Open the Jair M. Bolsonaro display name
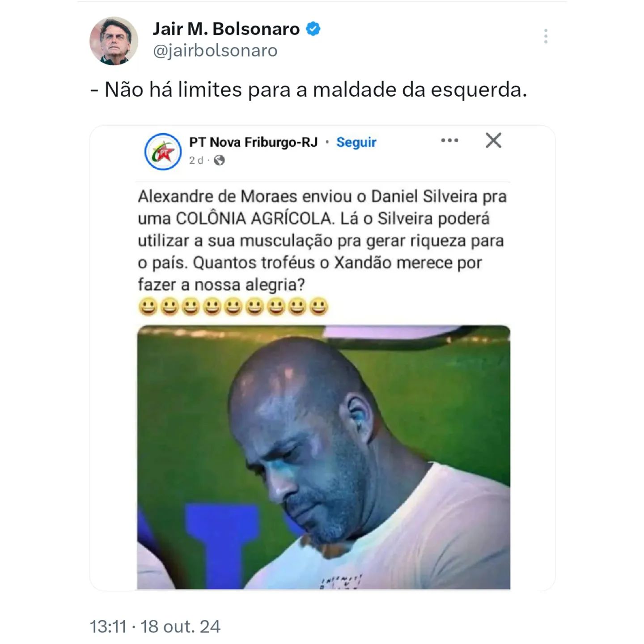This screenshot has height=644, width=644. tap(226, 29)
